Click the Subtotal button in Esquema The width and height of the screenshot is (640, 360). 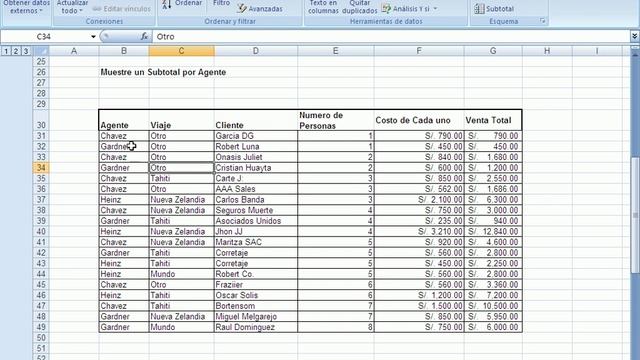pyautogui.click(x=494, y=9)
